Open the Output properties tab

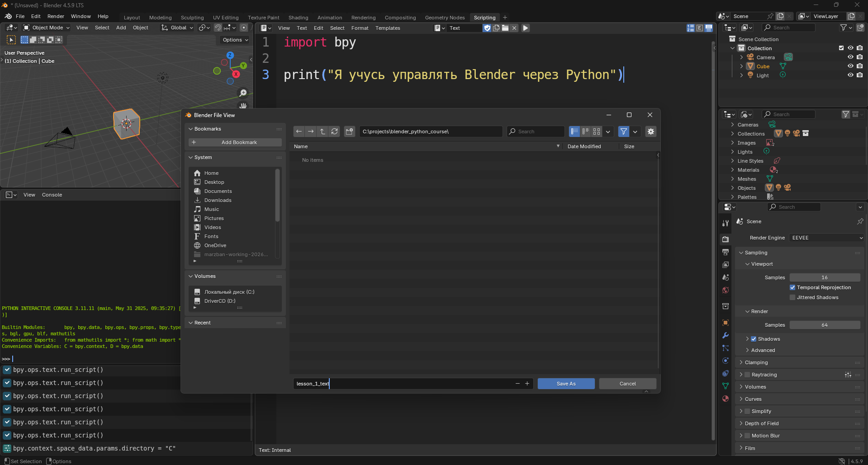tap(726, 252)
